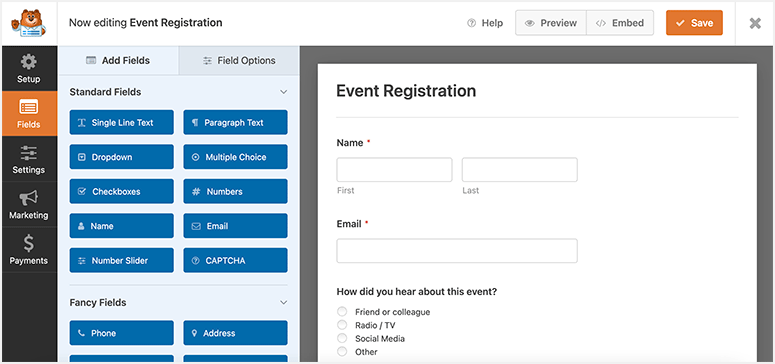Add a Dropdown field

[122, 157]
